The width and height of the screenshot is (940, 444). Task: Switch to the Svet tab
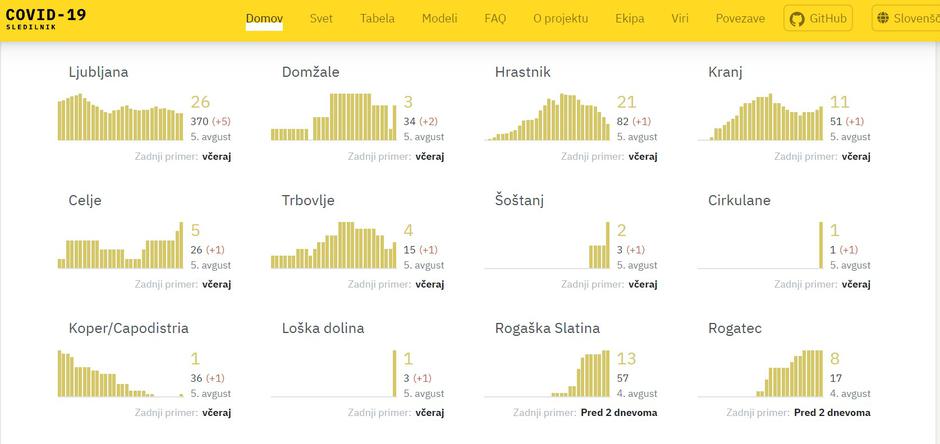[321, 19]
